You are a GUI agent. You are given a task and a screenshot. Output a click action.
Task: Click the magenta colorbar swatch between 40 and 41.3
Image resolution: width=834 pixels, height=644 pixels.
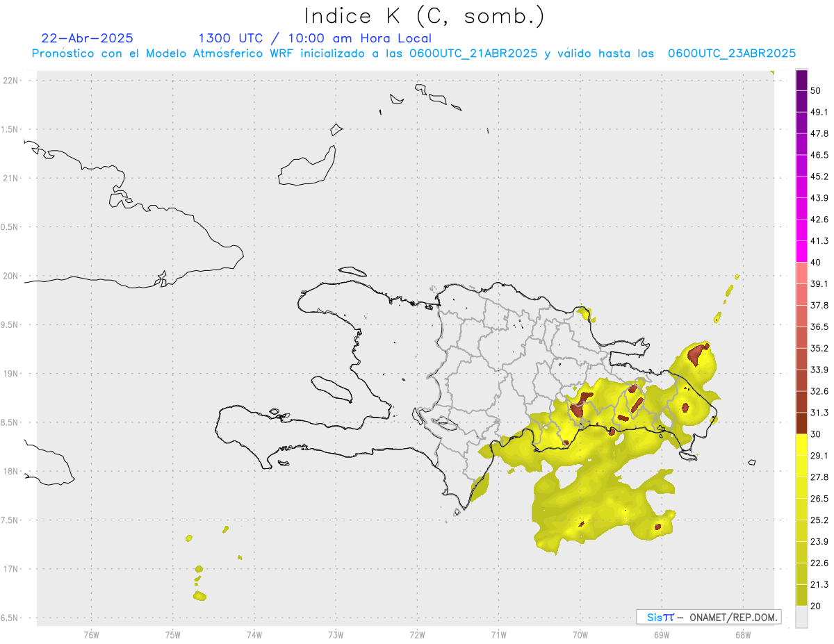coord(801,251)
